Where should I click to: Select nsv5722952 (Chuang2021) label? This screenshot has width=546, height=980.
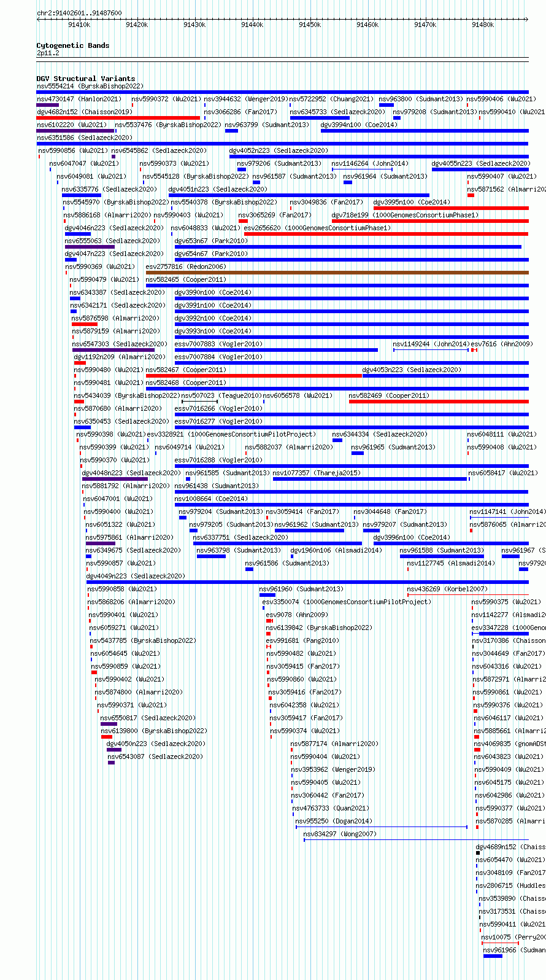point(331,99)
